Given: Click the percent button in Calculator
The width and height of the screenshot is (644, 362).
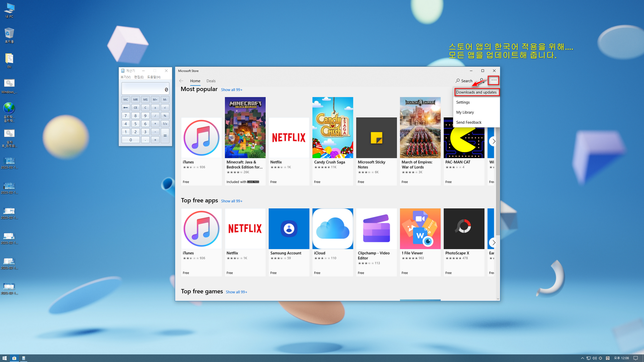Looking at the screenshot, I should [x=165, y=116].
